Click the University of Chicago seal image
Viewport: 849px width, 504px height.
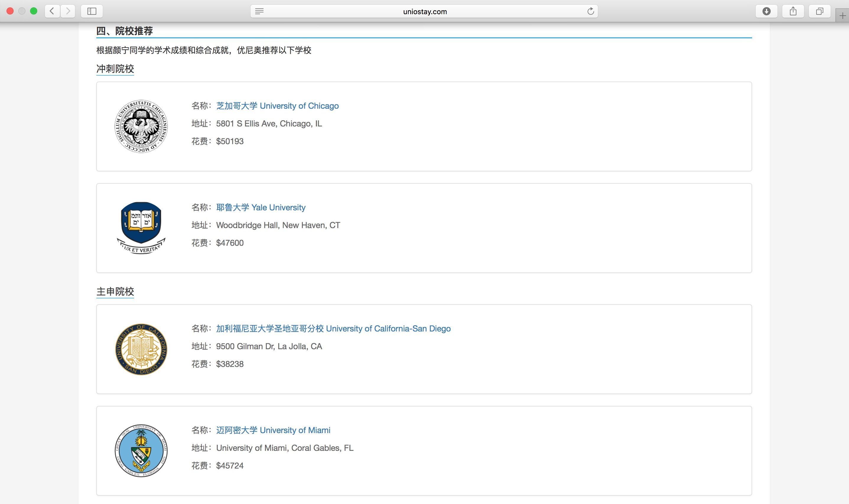(x=141, y=126)
